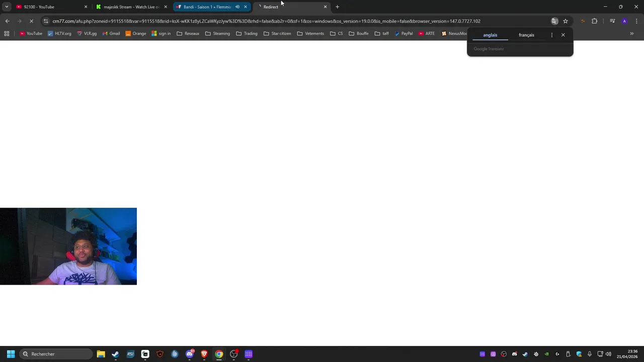
Task: Open Discord from the taskbar
Action: [190, 354]
